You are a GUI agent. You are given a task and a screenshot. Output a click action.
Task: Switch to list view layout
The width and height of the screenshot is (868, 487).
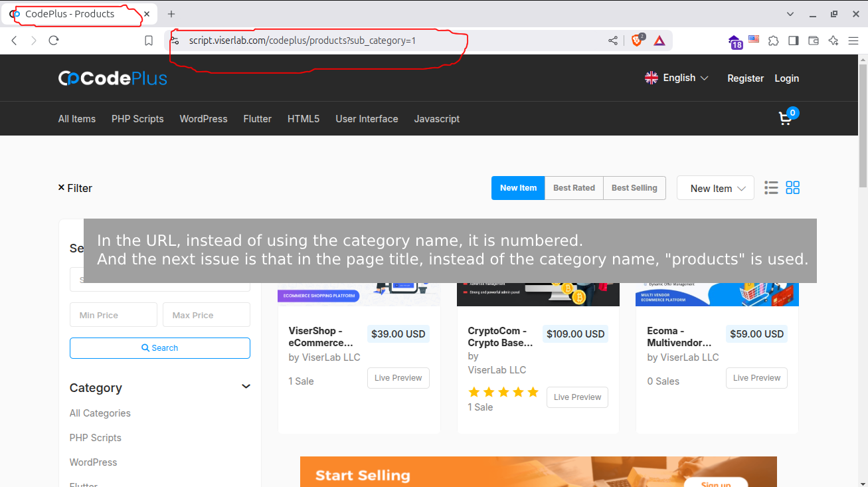[771, 188]
